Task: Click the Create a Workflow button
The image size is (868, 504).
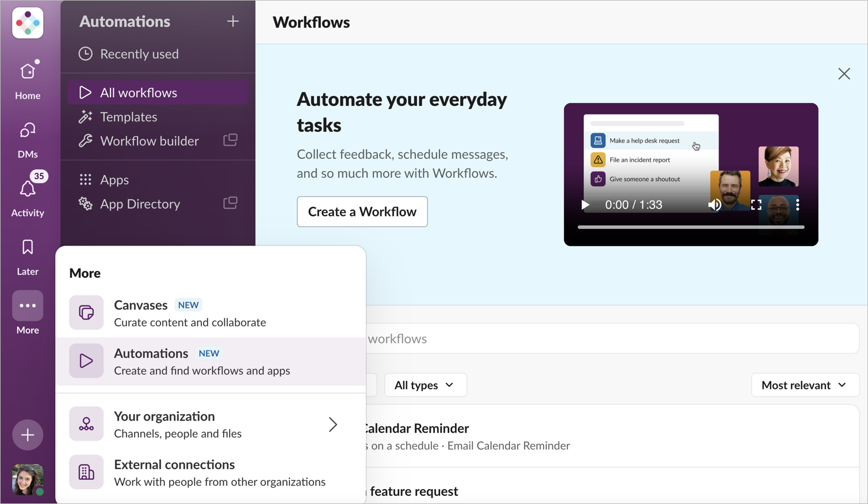Action: pyautogui.click(x=362, y=212)
